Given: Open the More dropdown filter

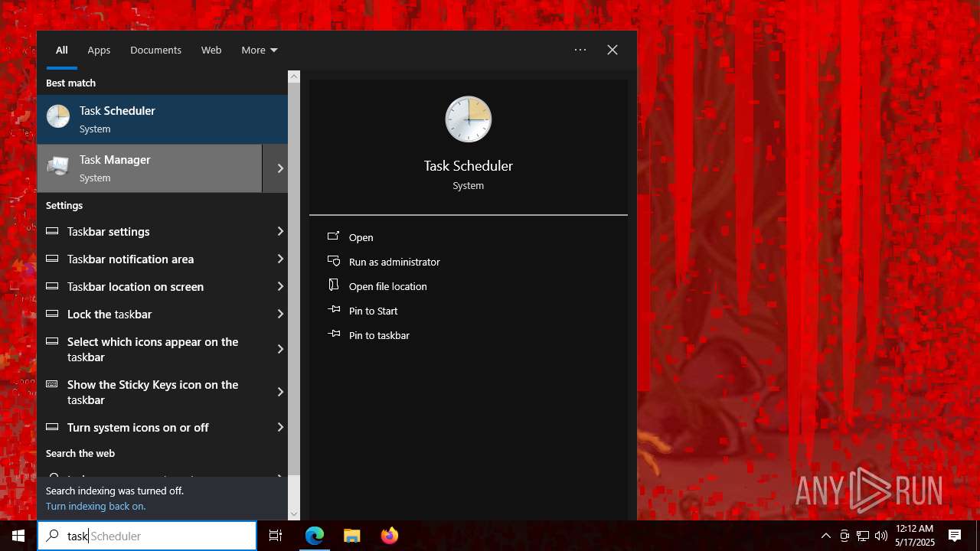Looking at the screenshot, I should [x=260, y=50].
